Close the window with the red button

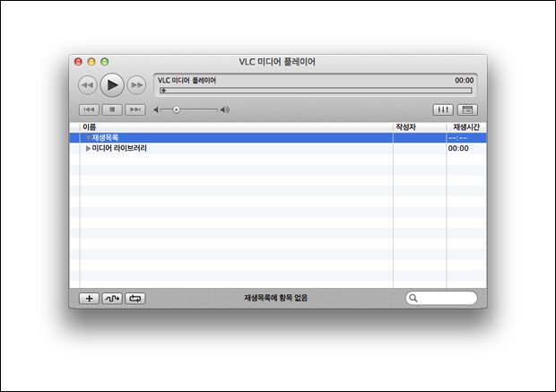(x=78, y=62)
